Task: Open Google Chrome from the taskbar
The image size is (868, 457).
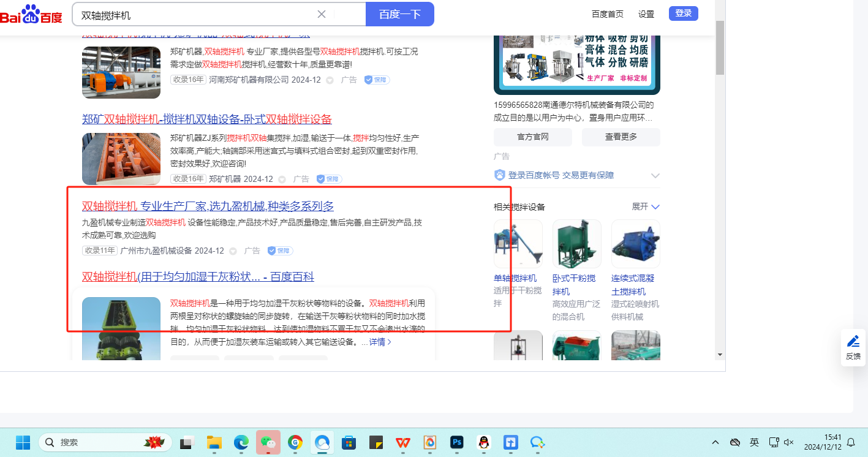Action: (x=295, y=442)
